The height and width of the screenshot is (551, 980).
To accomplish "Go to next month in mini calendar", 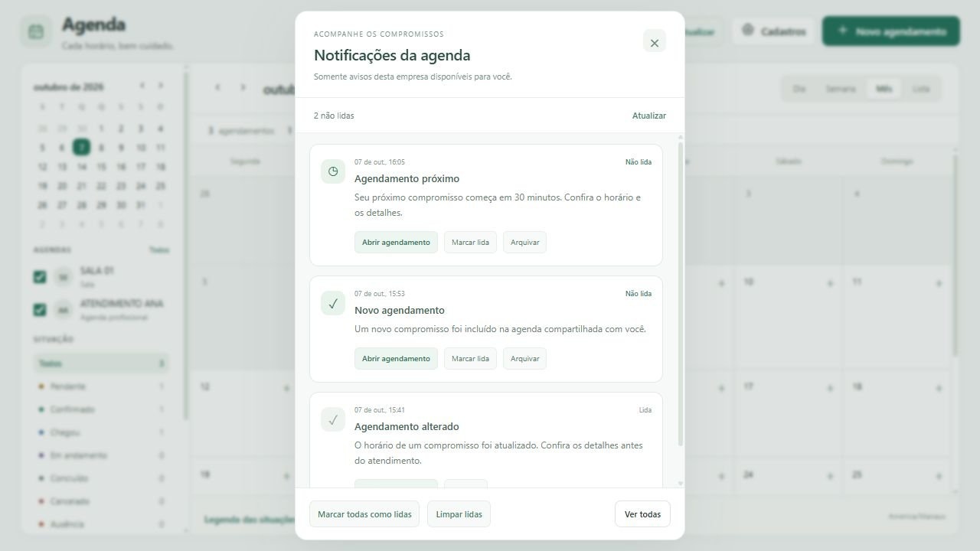I will click(x=161, y=86).
